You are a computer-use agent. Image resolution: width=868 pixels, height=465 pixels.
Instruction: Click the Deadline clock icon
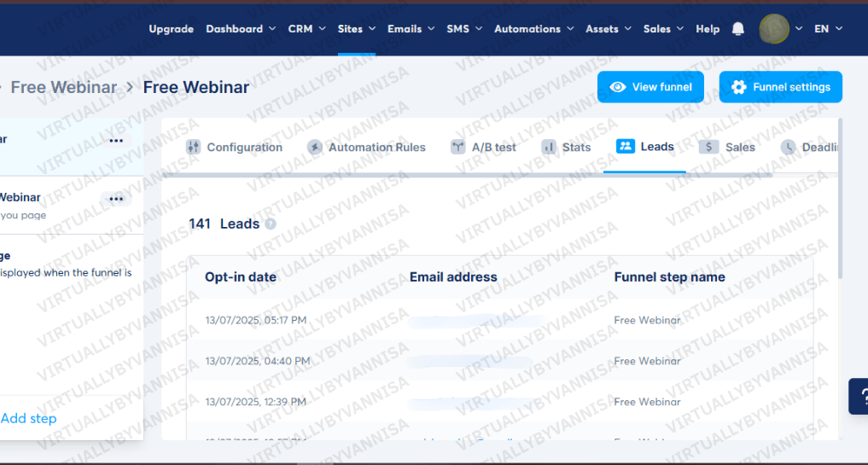point(789,147)
